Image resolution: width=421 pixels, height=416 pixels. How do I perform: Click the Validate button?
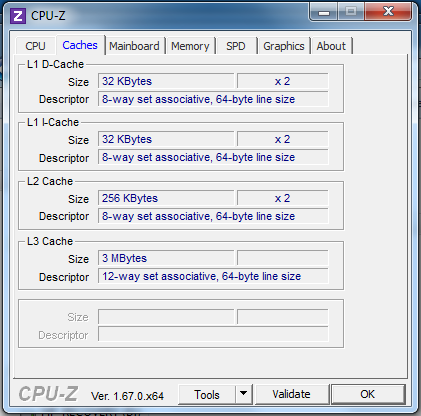coord(291,394)
